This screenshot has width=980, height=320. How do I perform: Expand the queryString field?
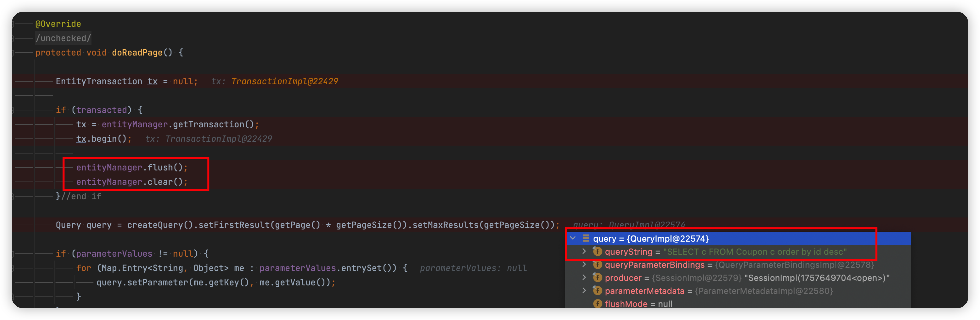(x=584, y=251)
